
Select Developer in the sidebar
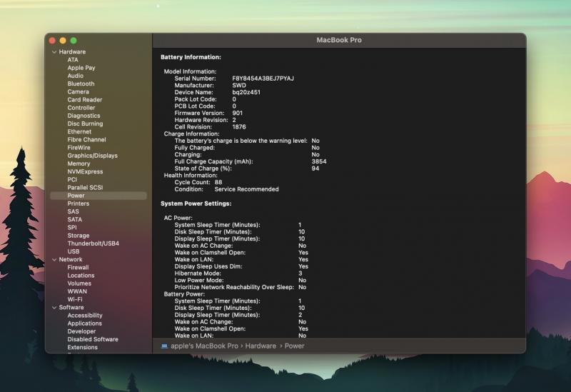81,332
